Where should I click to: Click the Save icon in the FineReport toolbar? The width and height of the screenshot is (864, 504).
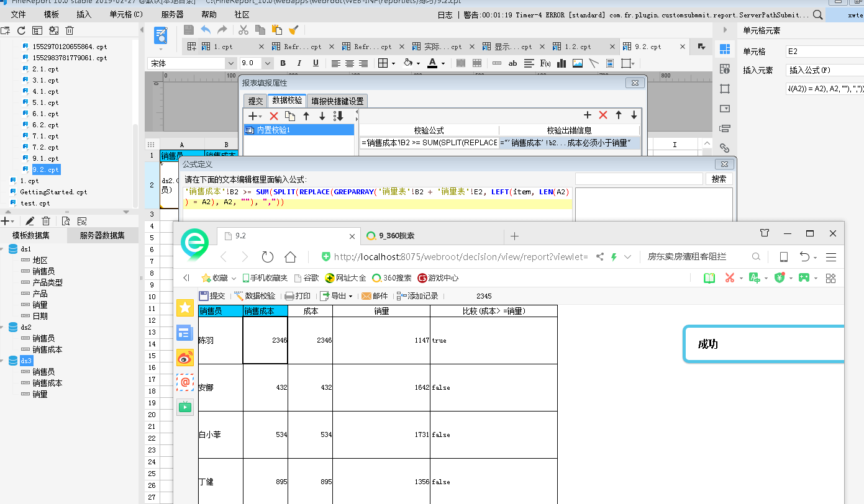(189, 30)
